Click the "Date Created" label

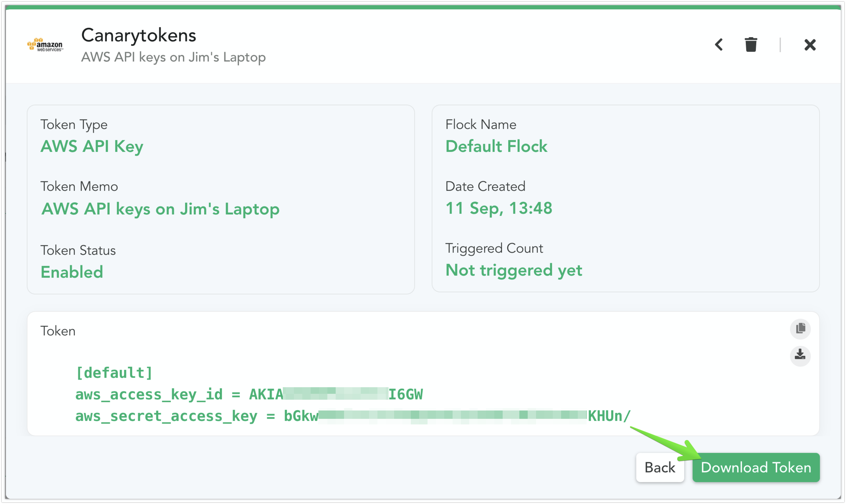click(x=485, y=186)
